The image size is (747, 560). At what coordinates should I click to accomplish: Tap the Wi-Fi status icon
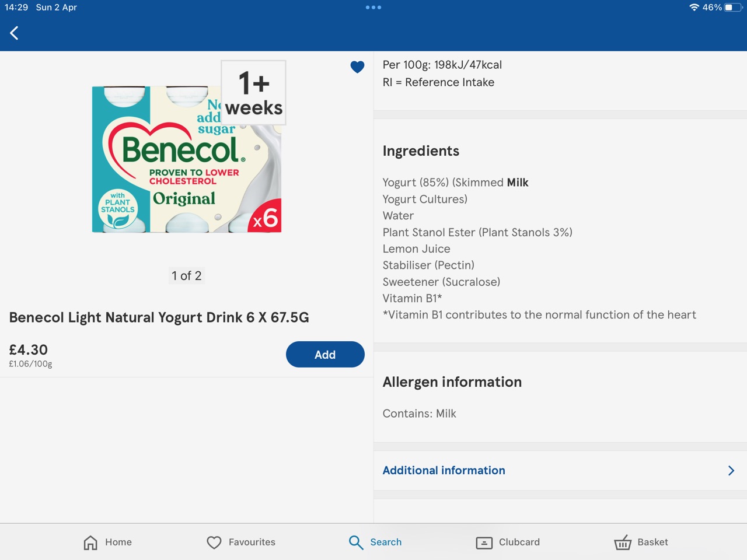694,8
